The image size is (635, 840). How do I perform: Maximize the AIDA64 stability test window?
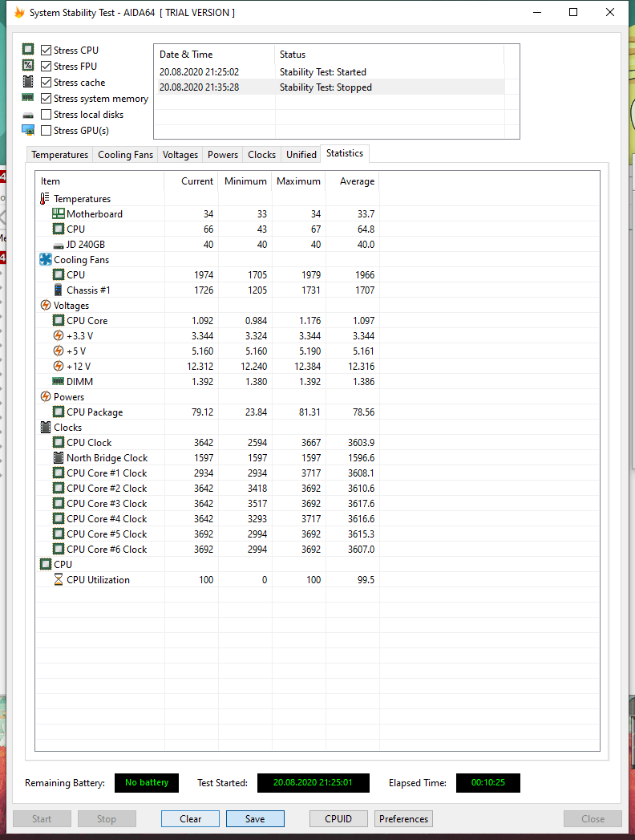[x=573, y=12]
